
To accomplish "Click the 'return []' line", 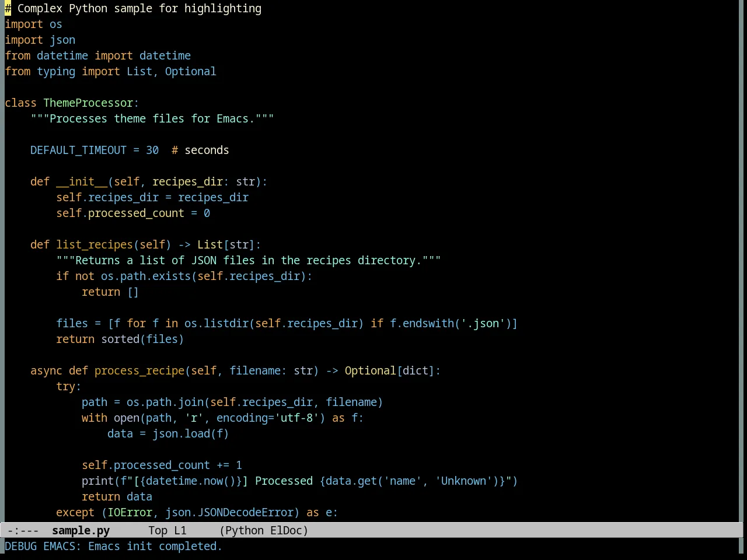I will click(x=110, y=292).
